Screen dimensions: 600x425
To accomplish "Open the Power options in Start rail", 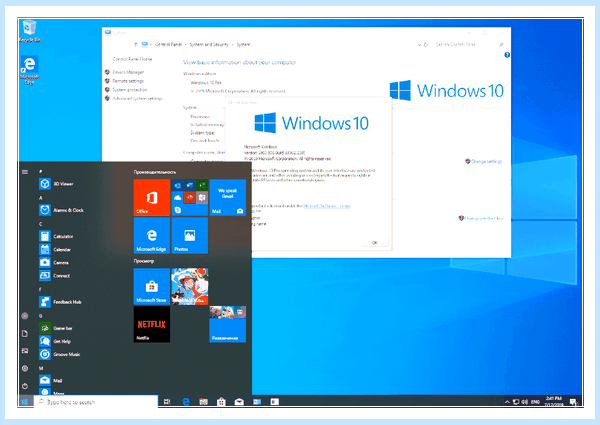I will point(25,386).
